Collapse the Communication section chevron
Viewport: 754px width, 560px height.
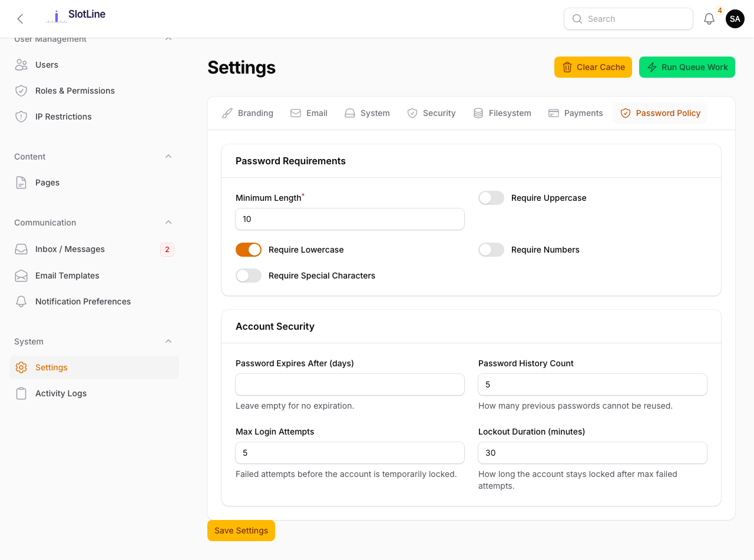coord(168,223)
